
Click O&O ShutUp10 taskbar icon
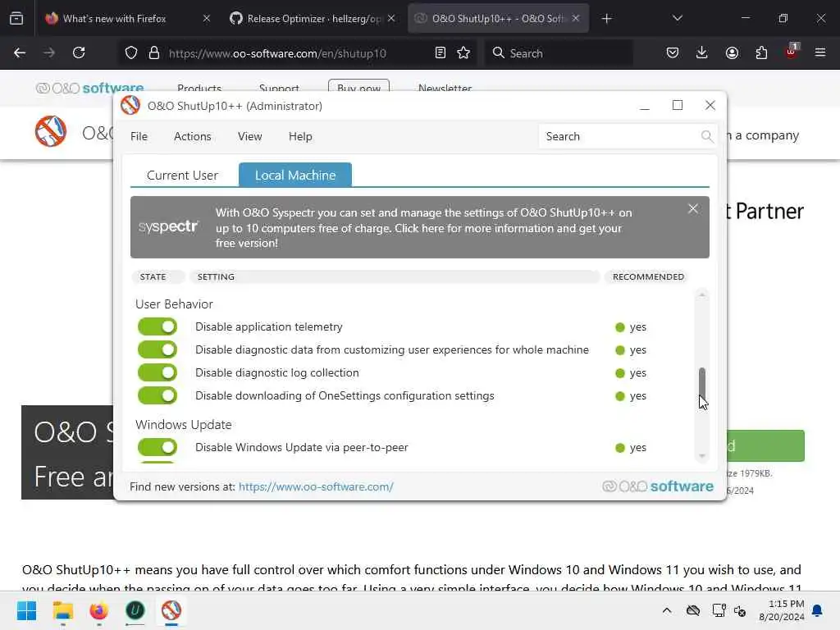point(171,610)
